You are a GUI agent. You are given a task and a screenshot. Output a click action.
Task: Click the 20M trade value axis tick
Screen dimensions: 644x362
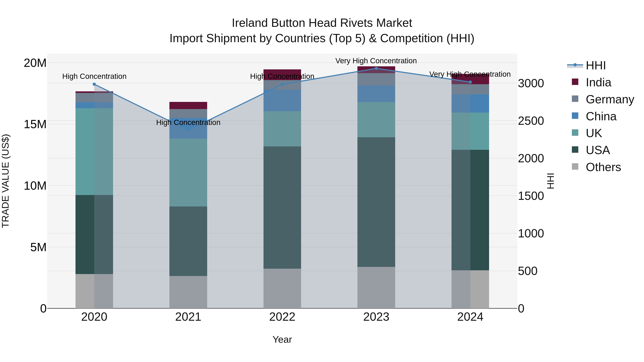(35, 63)
